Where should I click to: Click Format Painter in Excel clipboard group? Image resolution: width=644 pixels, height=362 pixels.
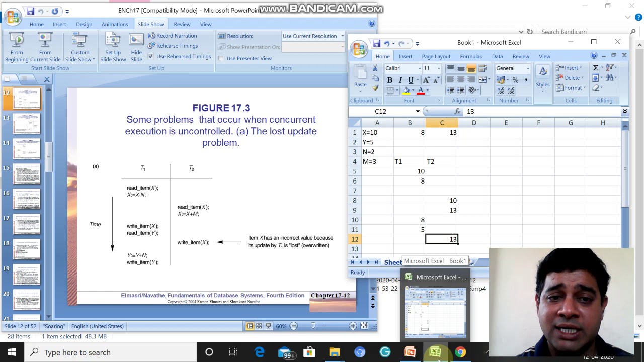pyautogui.click(x=375, y=88)
